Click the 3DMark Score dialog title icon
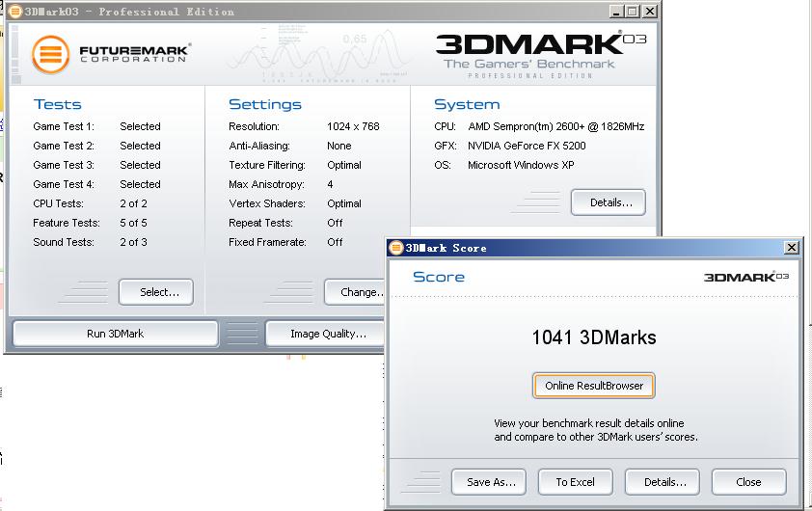The image size is (812, 511). coord(395,248)
